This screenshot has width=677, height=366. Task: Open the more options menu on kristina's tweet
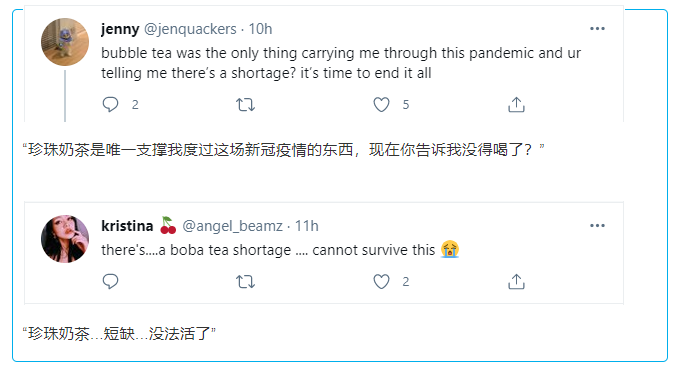click(x=597, y=225)
